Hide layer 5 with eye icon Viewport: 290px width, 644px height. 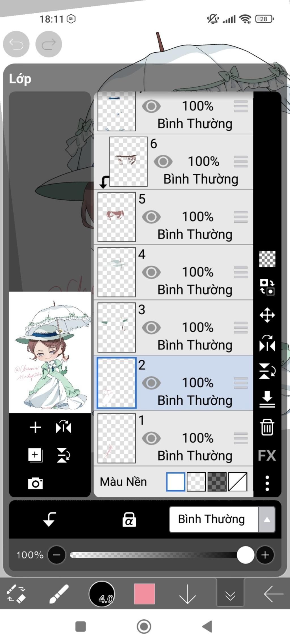pos(151,217)
